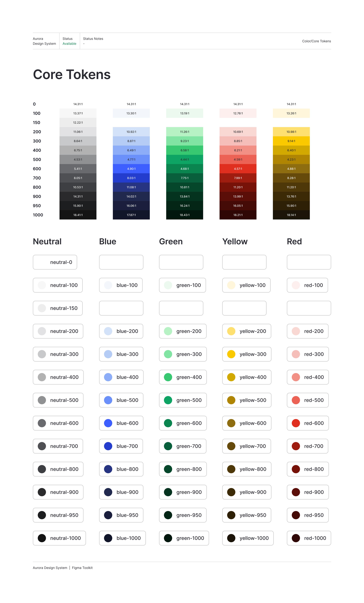Click the red-200 token chip
The image size is (364, 603).
point(308,331)
